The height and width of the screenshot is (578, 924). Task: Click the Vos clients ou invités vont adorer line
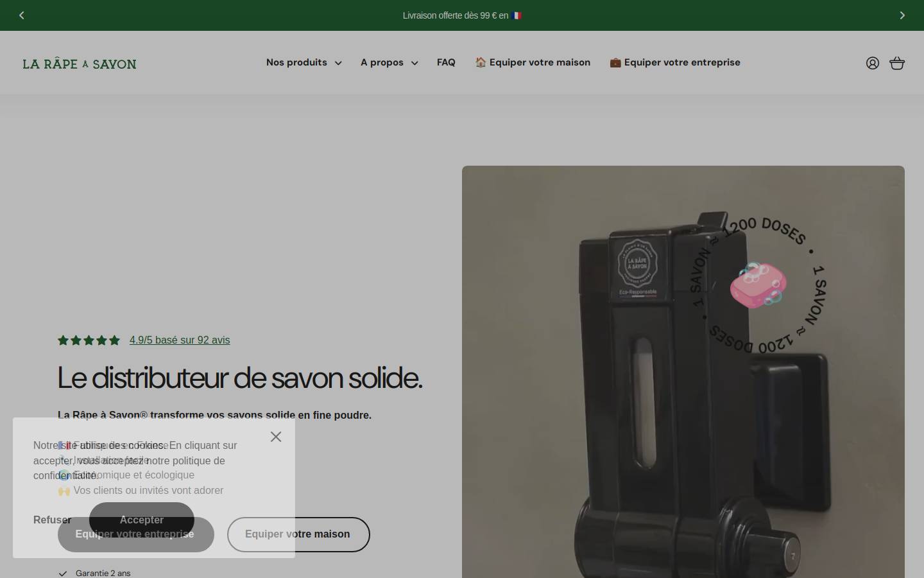pos(141,491)
